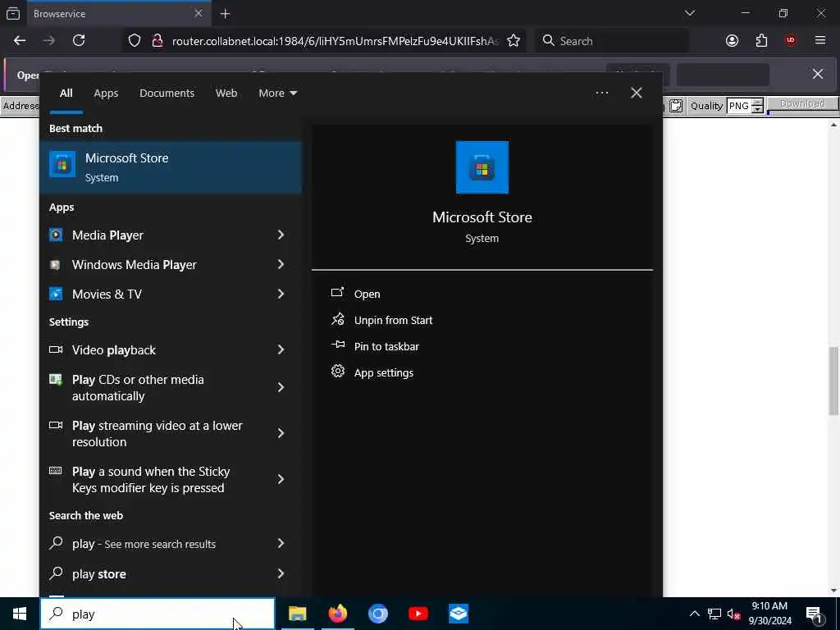Open App settings for Microsoft Store
The height and width of the screenshot is (630, 840).
click(x=384, y=372)
